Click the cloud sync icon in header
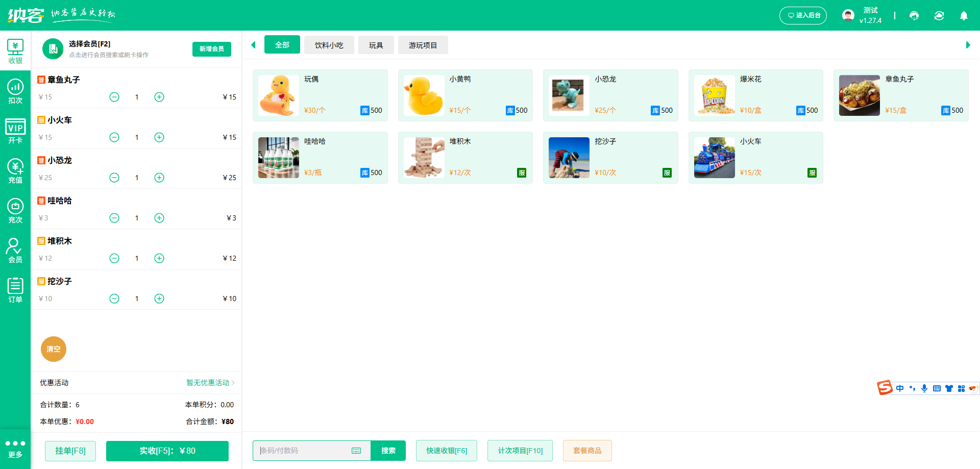Viewport: 980px width, 469px height. [x=939, y=15]
